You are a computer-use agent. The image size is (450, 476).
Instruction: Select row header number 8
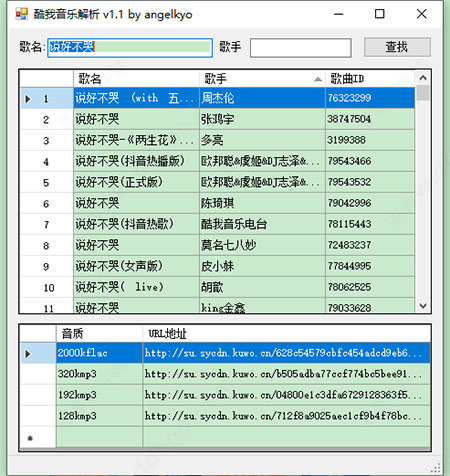point(47,245)
